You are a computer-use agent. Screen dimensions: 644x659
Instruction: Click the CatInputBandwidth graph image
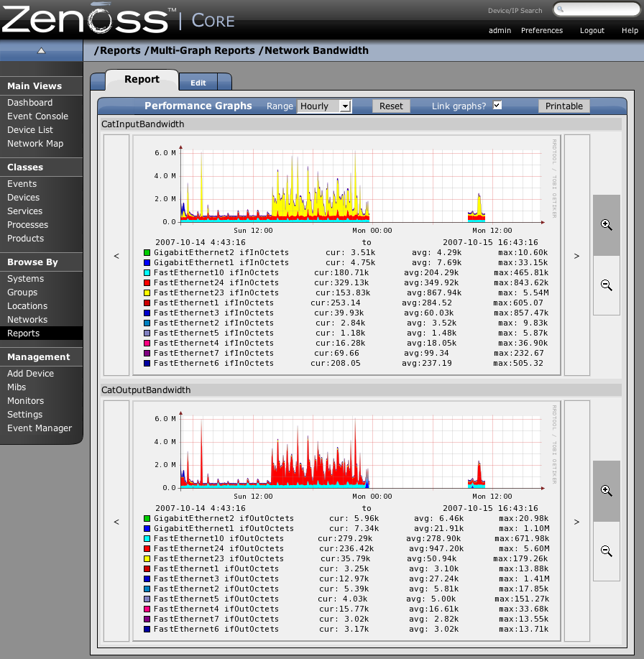tap(347, 255)
